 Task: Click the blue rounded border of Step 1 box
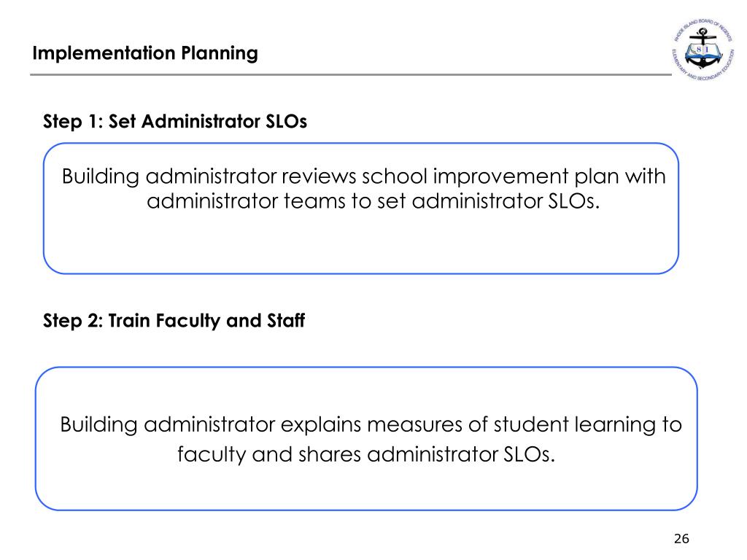pos(361,144)
